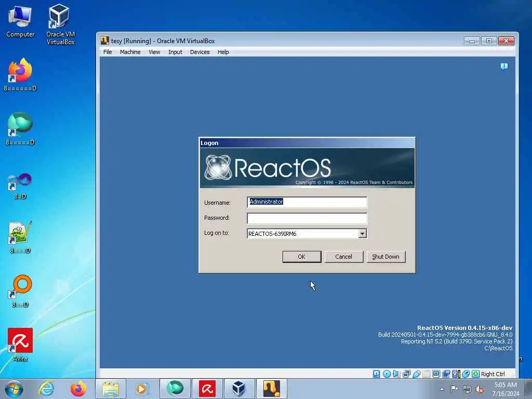This screenshot has height=399, width=532.
Task: Click the hard disk activity status icon
Action: pyautogui.click(x=377, y=374)
